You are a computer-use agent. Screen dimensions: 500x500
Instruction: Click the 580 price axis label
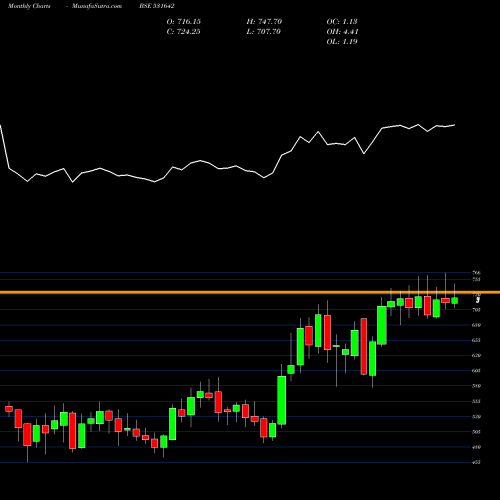[x=477, y=386]
